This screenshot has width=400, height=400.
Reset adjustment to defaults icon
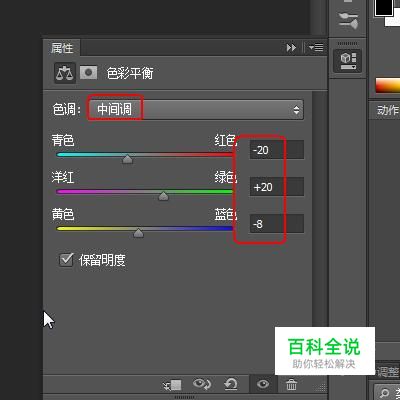[x=231, y=384]
